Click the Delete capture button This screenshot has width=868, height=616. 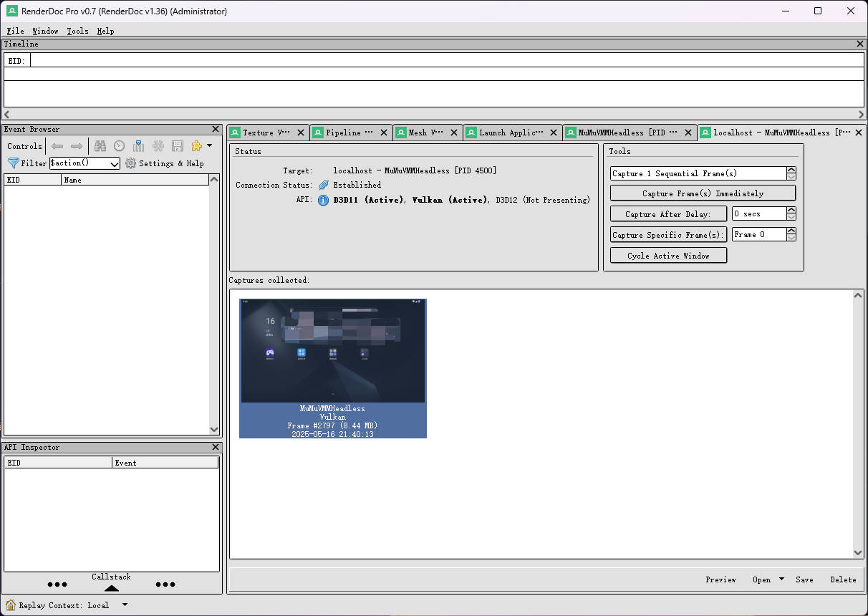pos(843,579)
